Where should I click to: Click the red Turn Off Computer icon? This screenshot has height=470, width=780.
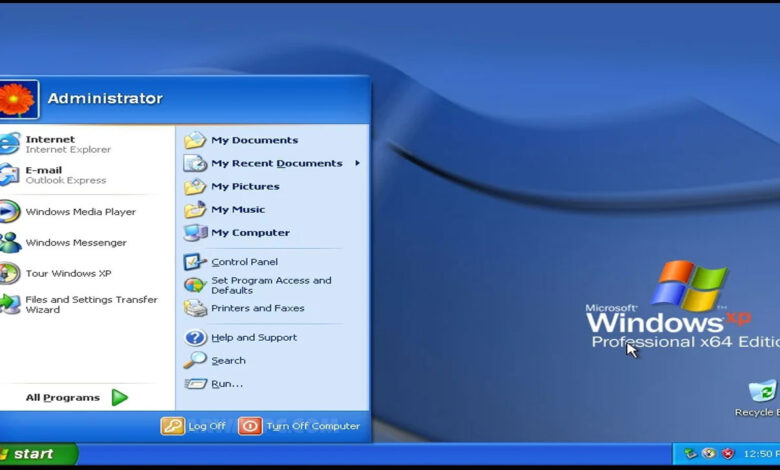[250, 426]
